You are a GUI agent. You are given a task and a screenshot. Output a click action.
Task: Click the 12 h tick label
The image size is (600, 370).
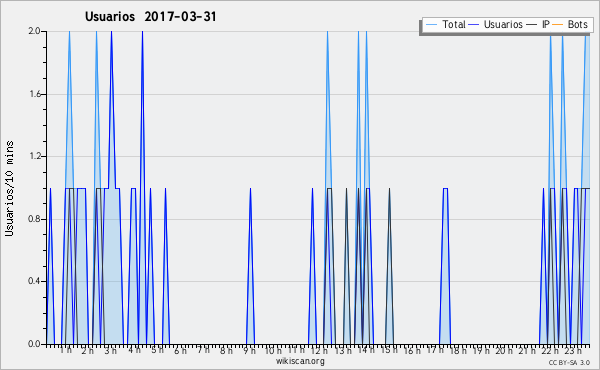pos(319,351)
